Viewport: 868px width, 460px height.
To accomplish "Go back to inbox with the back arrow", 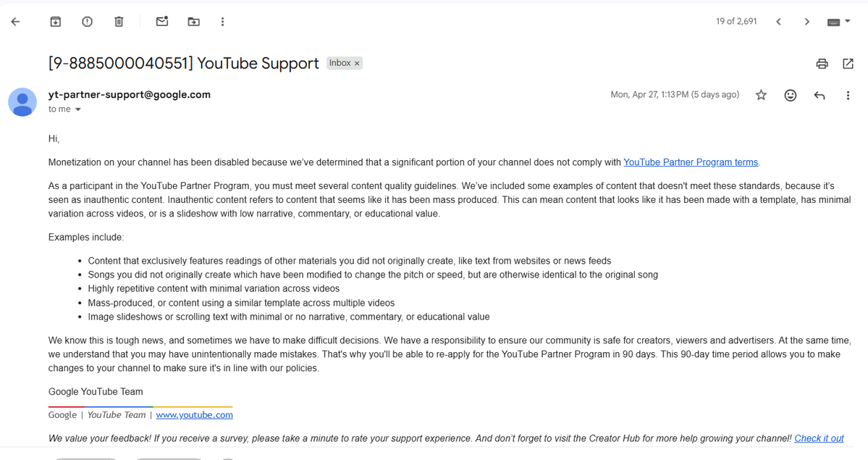I will (15, 22).
